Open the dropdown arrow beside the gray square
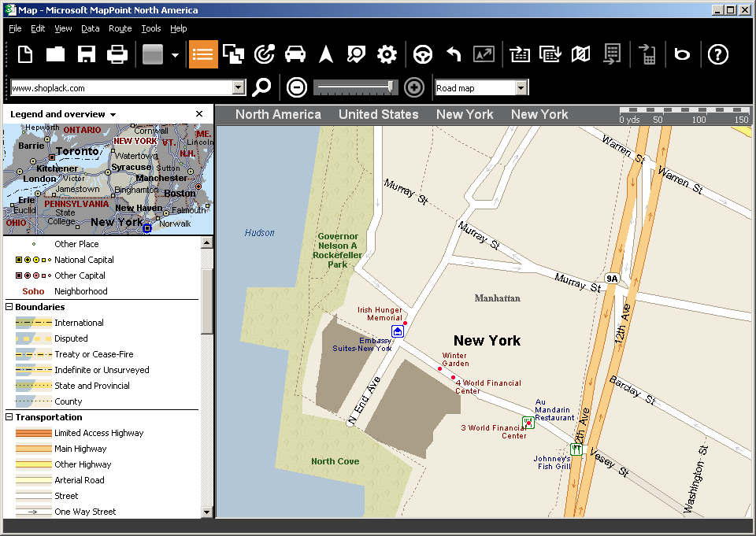This screenshot has height=536, width=756. click(175, 55)
